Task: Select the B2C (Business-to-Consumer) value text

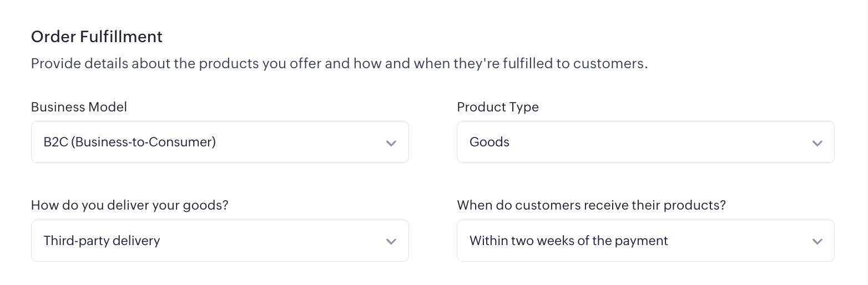Action: tap(129, 142)
